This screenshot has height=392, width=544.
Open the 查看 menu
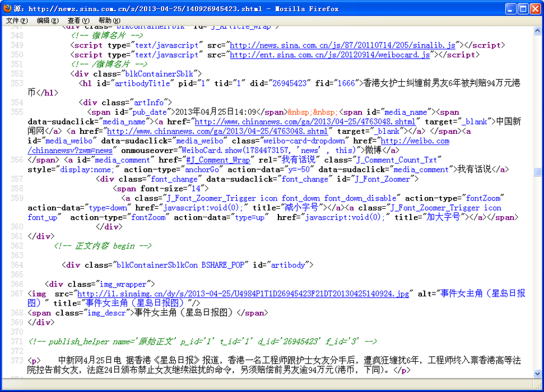pos(77,21)
